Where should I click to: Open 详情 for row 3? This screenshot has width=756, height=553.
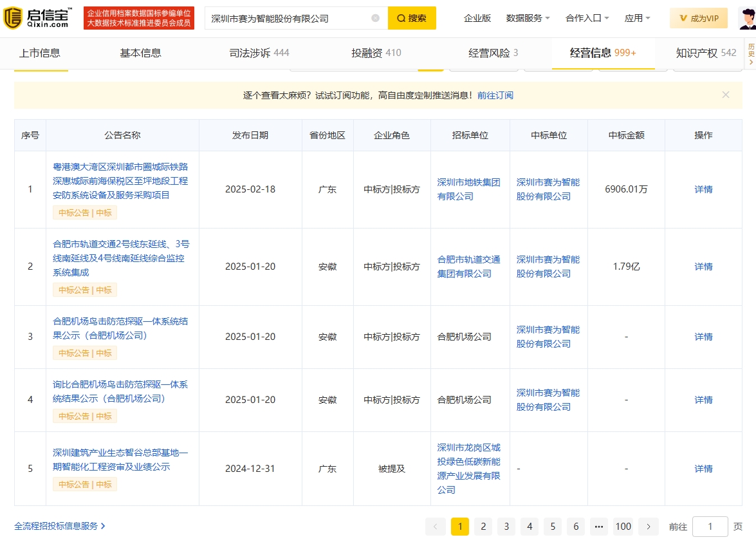tap(703, 337)
